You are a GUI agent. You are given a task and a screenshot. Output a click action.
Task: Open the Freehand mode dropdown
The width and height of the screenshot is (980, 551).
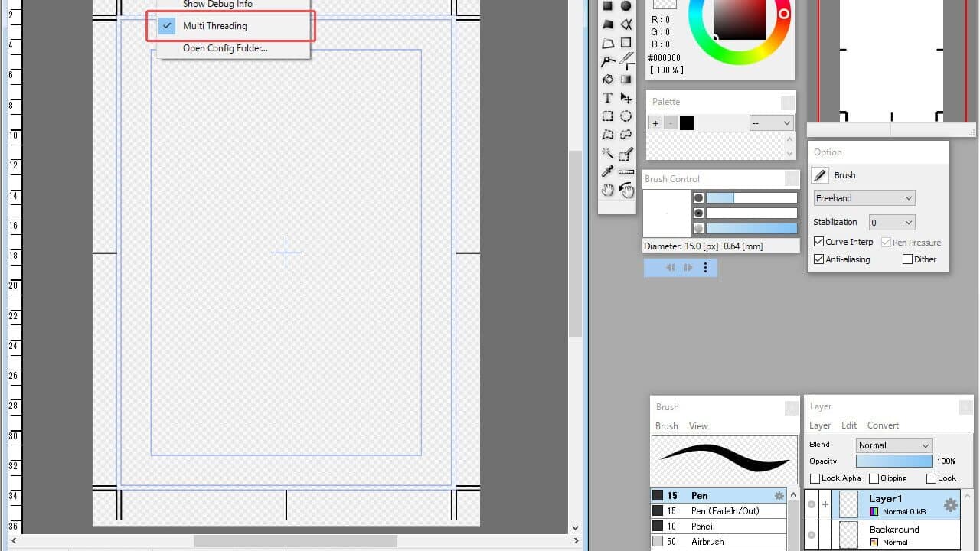point(864,198)
